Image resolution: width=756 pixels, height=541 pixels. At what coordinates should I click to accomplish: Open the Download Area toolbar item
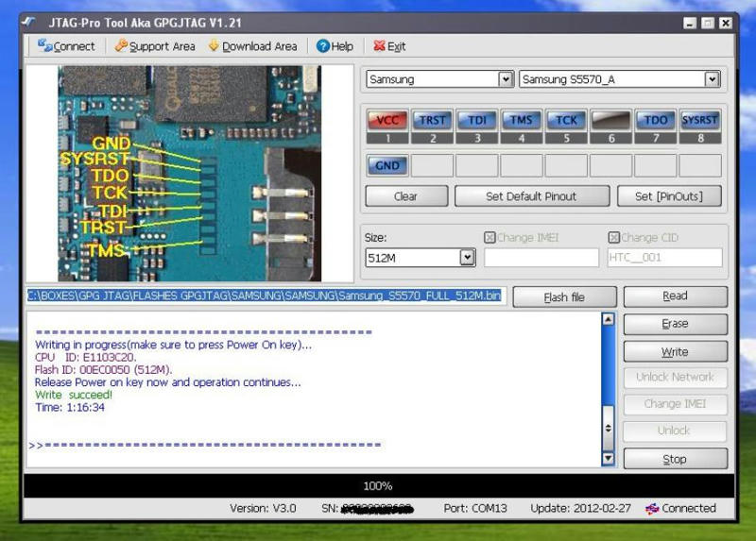pos(252,45)
